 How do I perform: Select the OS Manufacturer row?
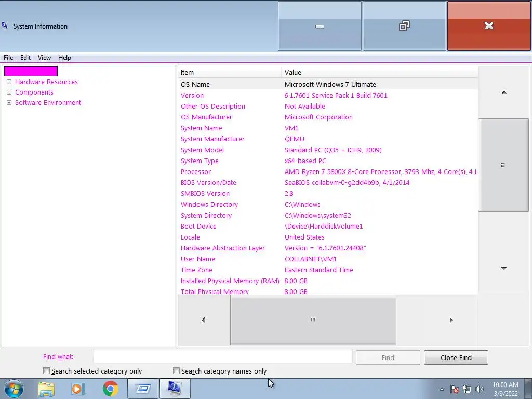328,117
